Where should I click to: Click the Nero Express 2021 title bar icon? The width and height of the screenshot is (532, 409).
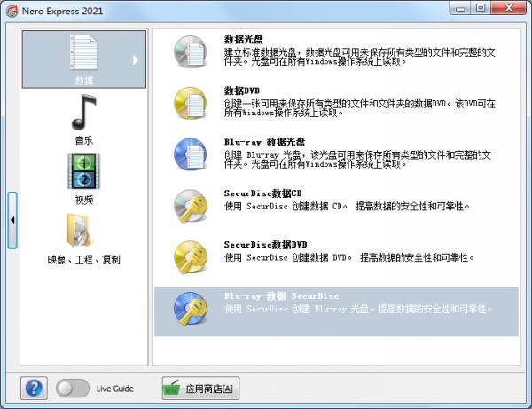tap(12, 10)
